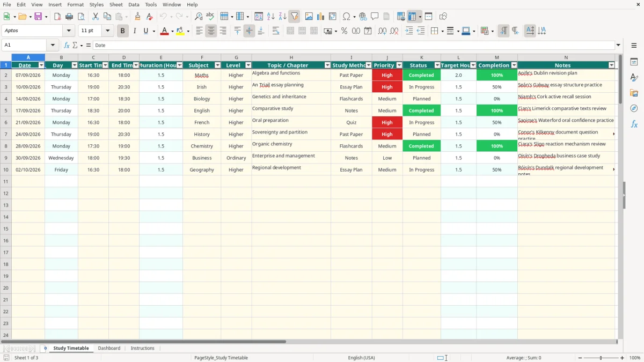This screenshot has height=362, width=644.
Task: Insert a special character
Action: [x=346, y=17]
